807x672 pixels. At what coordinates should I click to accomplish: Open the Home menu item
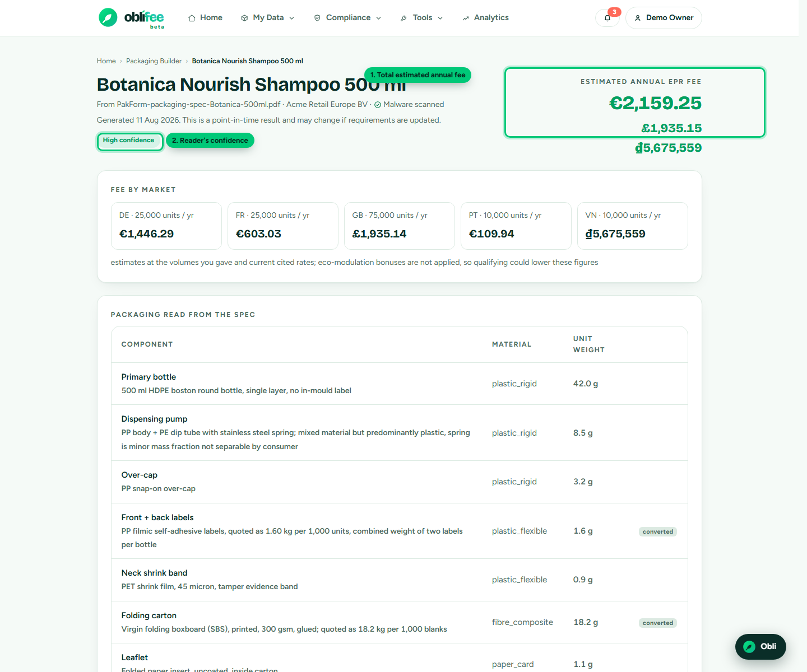pos(205,18)
